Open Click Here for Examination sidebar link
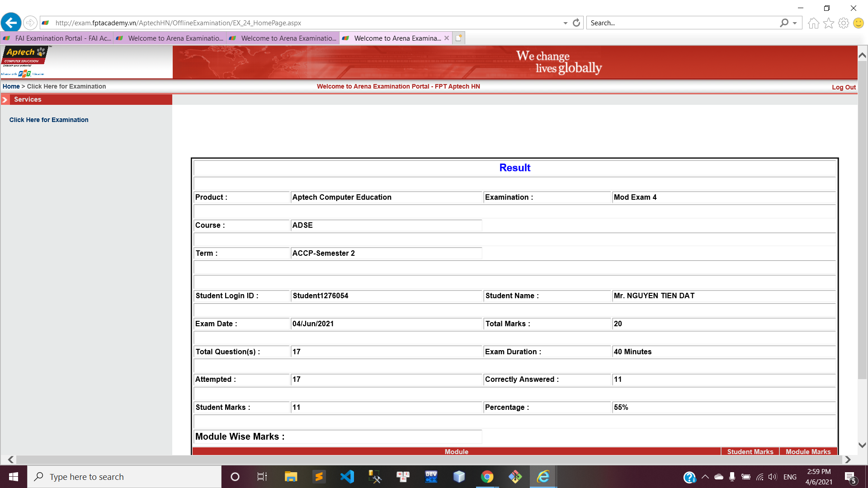Viewport: 868px width, 488px height. click(49, 120)
